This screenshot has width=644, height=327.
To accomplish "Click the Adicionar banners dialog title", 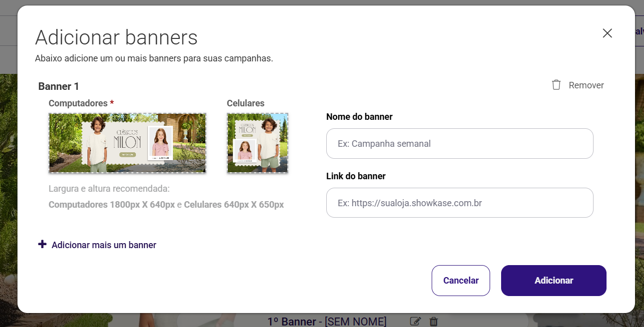I will pyautogui.click(x=116, y=37).
